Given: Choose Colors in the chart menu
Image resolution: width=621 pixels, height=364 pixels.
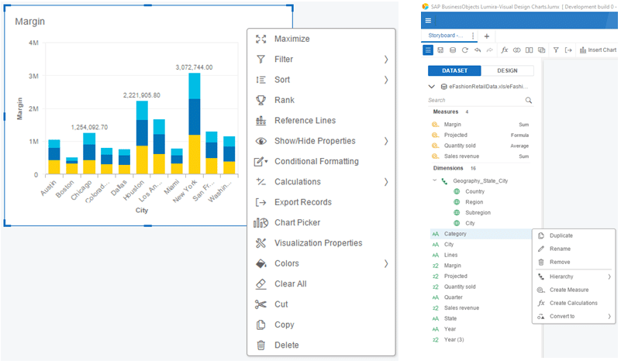Looking at the screenshot, I should pos(321,263).
